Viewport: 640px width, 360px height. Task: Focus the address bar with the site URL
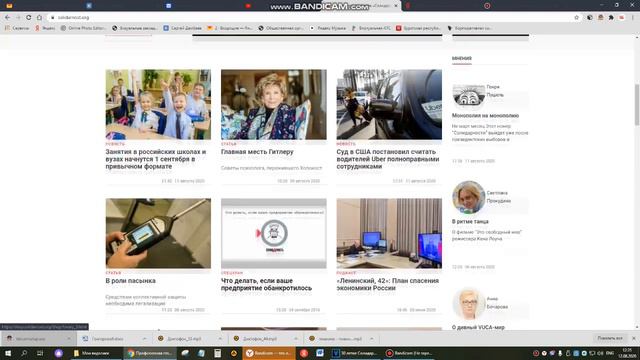[x=310, y=18]
